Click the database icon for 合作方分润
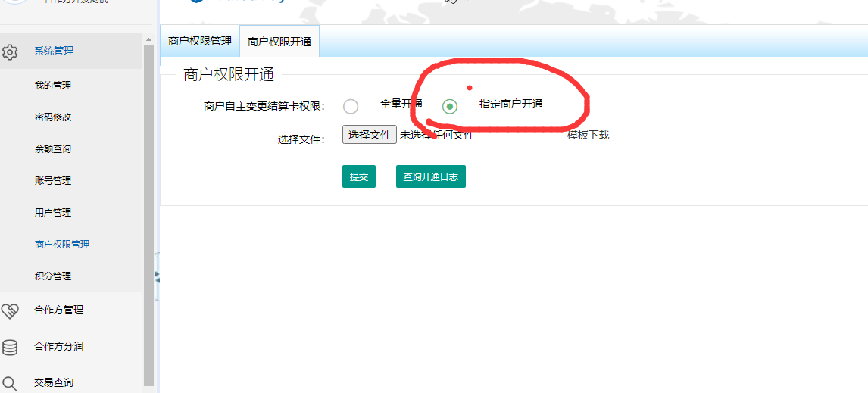The width and height of the screenshot is (868, 393). point(10,348)
